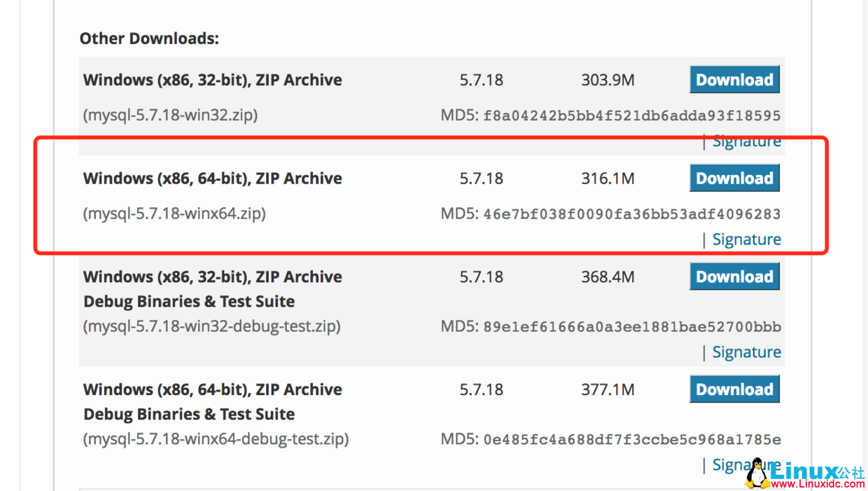Click the (mysql-5.7.18-winx64.zip) filename text
This screenshot has width=868, height=491.
(x=174, y=214)
